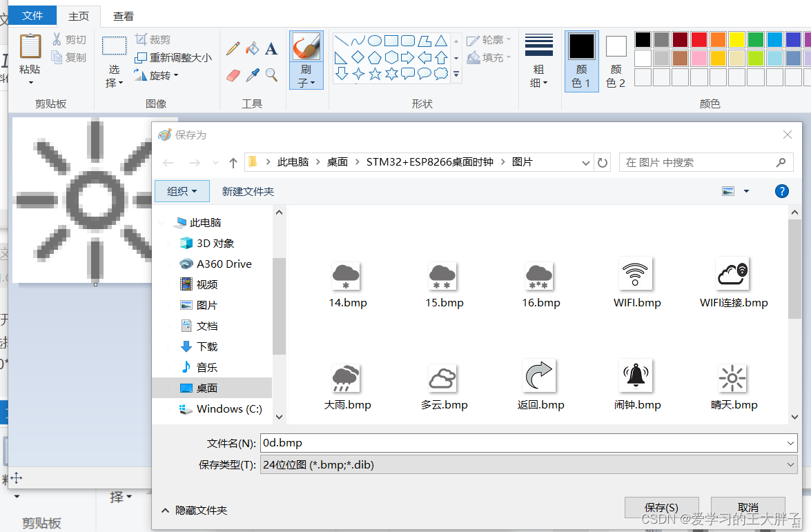Open the 组织 menu in the save dialog
811x532 pixels.
[x=182, y=191]
